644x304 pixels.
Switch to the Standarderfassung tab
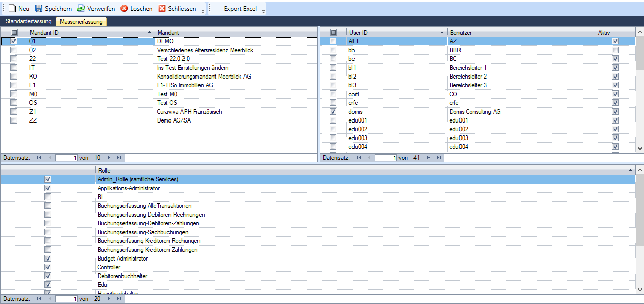pyautogui.click(x=28, y=21)
